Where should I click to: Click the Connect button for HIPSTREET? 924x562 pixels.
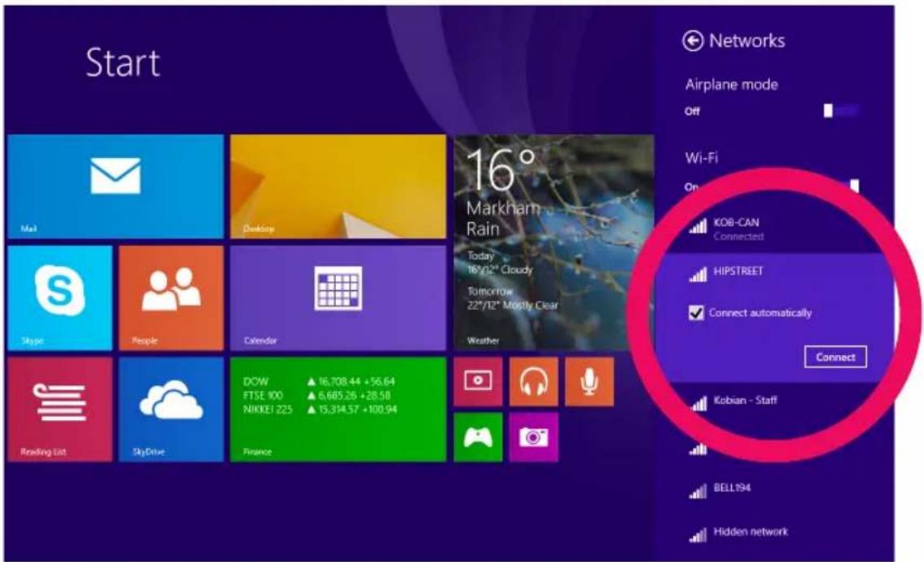pyautogui.click(x=835, y=357)
